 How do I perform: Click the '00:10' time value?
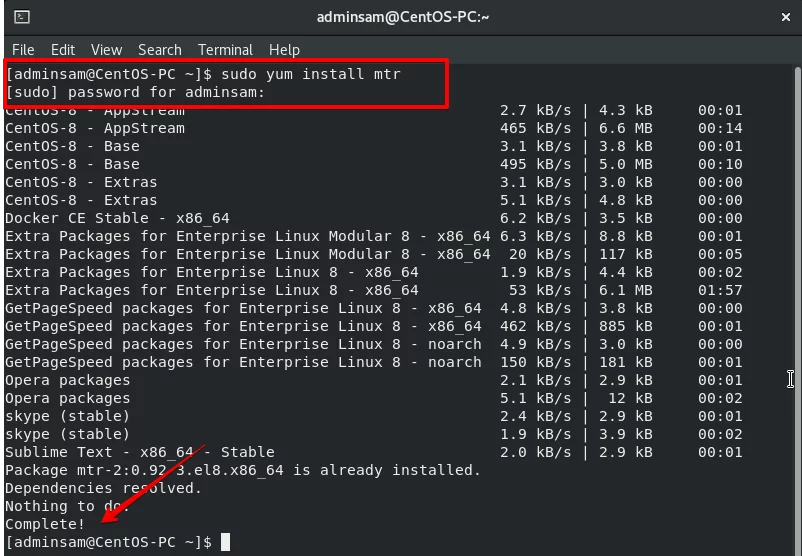(x=720, y=164)
